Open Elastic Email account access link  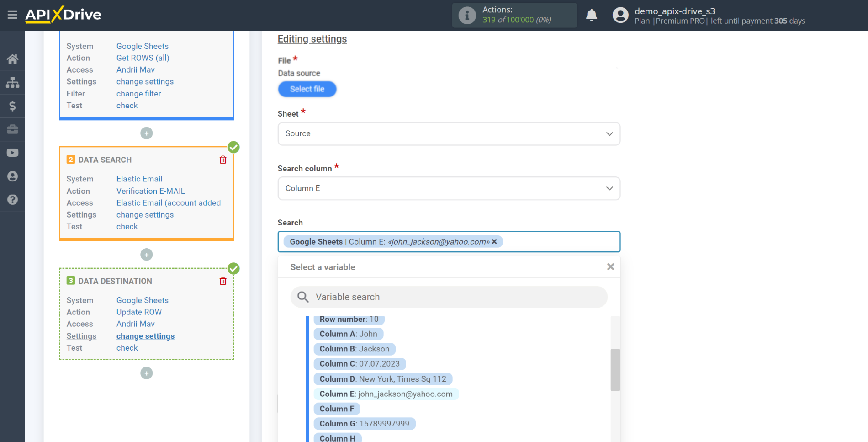pos(169,203)
